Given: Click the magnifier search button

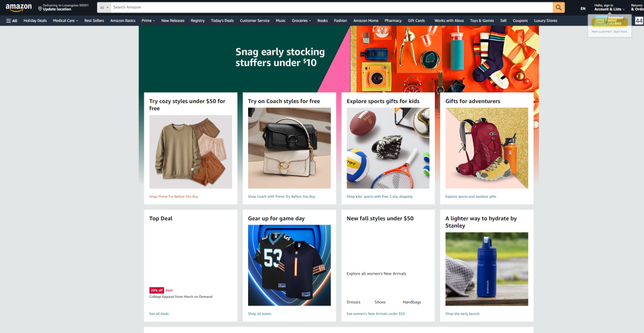Looking at the screenshot, I should (559, 7).
